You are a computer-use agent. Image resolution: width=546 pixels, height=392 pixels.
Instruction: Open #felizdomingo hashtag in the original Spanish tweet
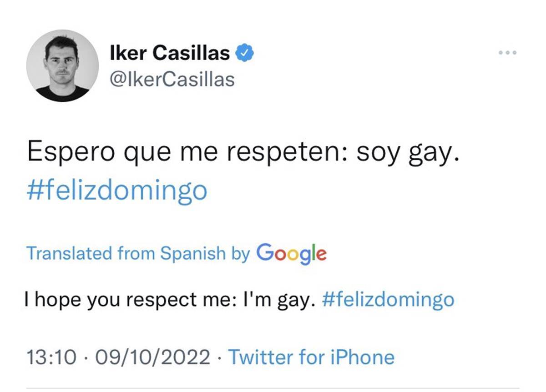coord(117,190)
